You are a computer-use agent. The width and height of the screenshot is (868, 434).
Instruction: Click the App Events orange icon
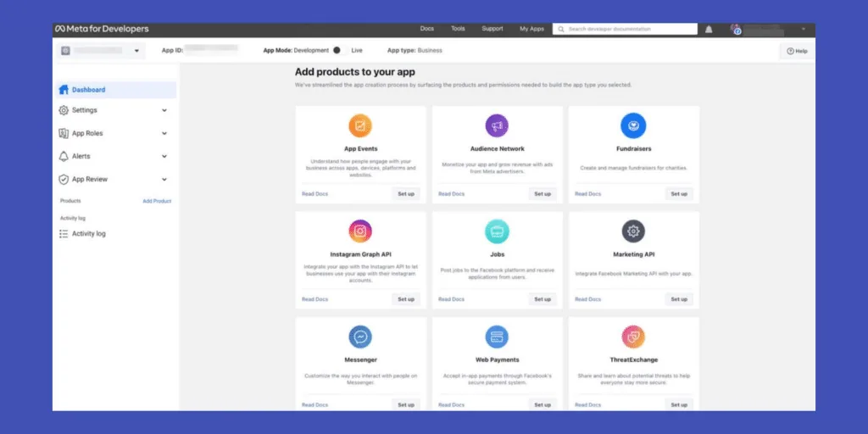[360, 125]
